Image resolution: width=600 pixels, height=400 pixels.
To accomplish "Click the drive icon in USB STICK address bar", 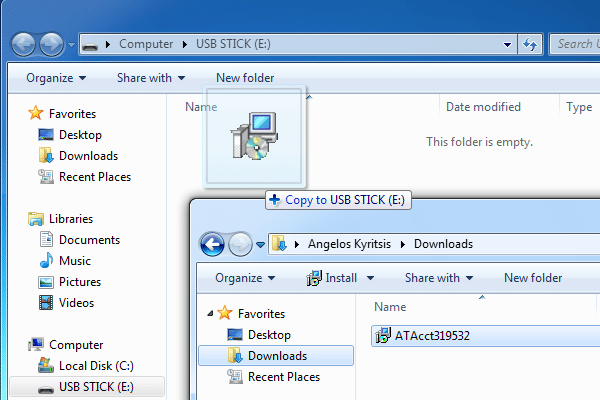I will [90, 46].
